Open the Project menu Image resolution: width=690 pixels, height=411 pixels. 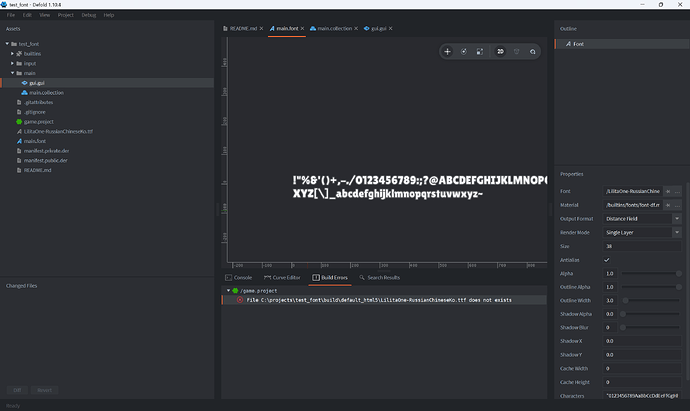[x=66, y=15]
